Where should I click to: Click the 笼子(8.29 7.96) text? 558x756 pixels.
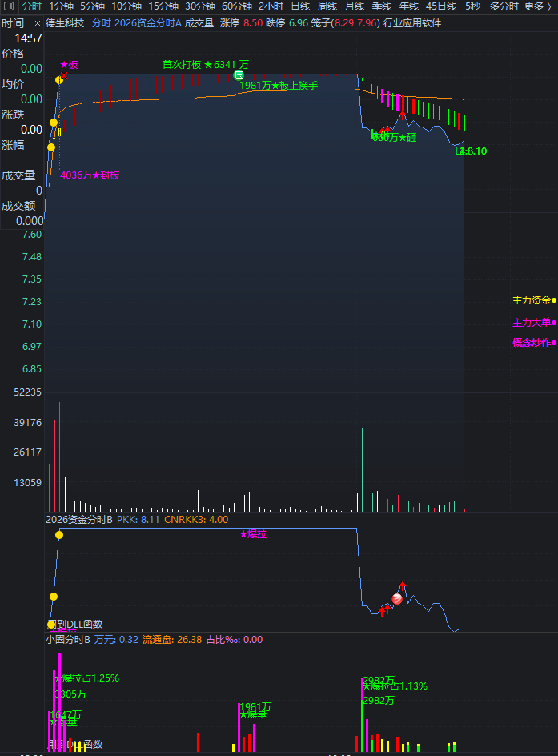pos(346,23)
